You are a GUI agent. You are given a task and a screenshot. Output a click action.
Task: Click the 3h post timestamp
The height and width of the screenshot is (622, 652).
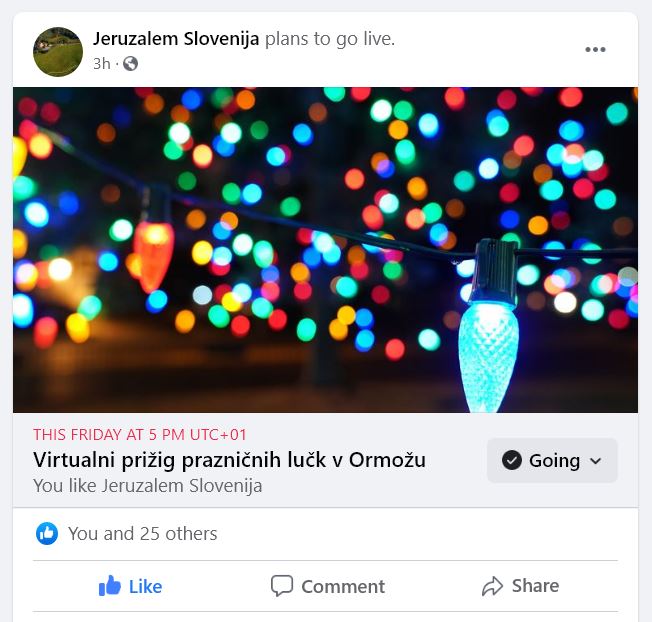(102, 64)
